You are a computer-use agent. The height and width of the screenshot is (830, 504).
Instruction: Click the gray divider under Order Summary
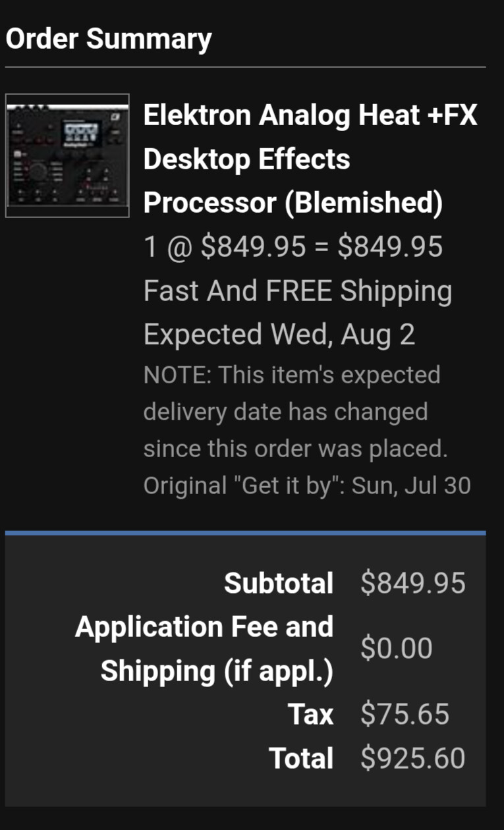tap(245, 67)
